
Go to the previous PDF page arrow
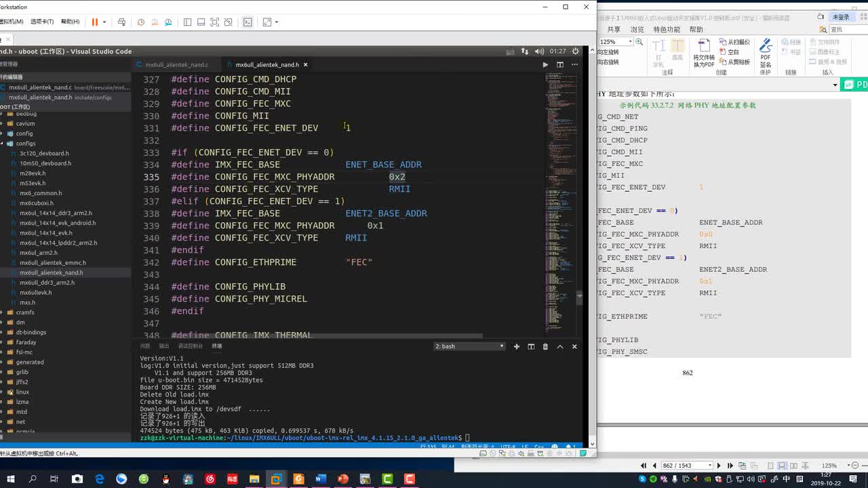coord(654,466)
